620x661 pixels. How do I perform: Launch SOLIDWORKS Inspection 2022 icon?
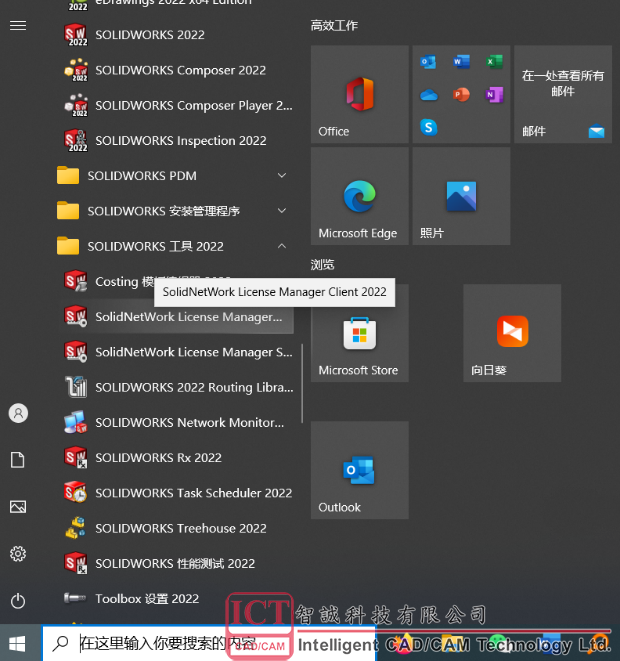coord(76,140)
